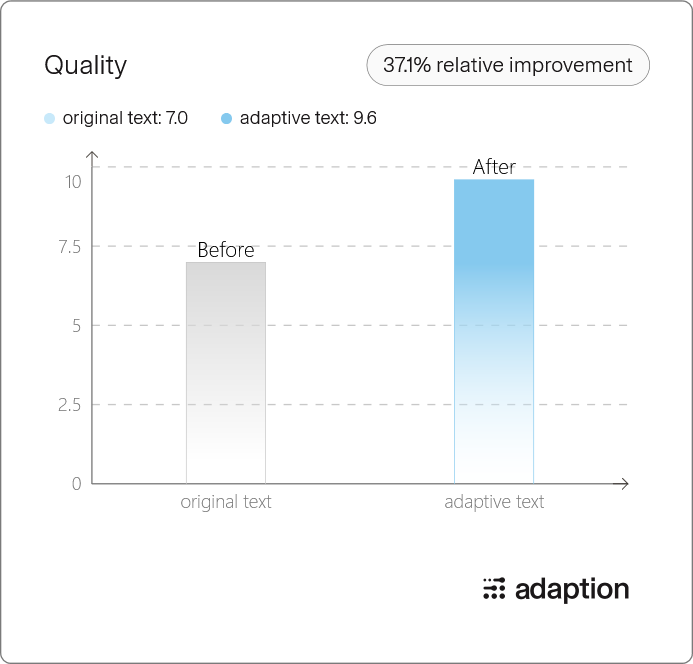693x664 pixels.
Task: Click the adaption logo dots icon
Action: pos(494,588)
